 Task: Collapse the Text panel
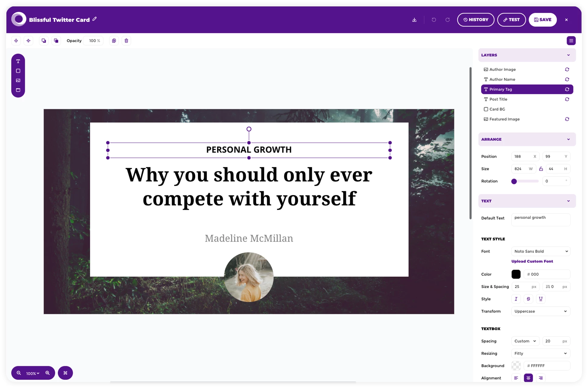[x=568, y=201]
